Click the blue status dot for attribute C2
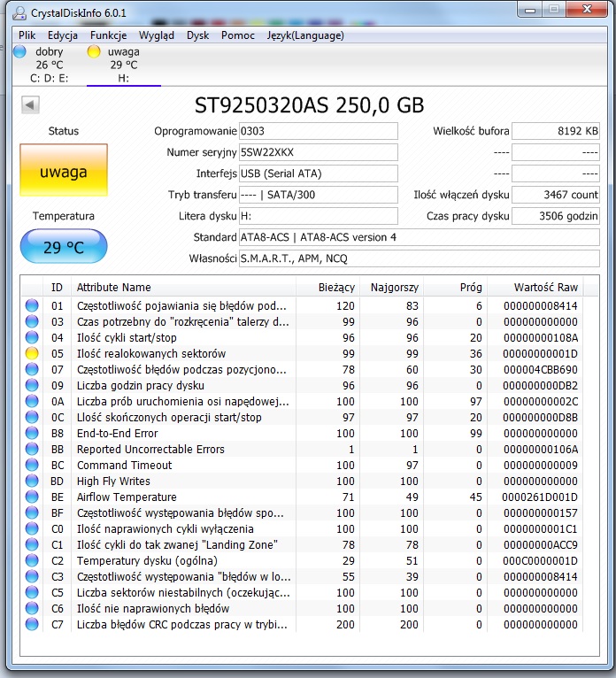 [x=32, y=561]
